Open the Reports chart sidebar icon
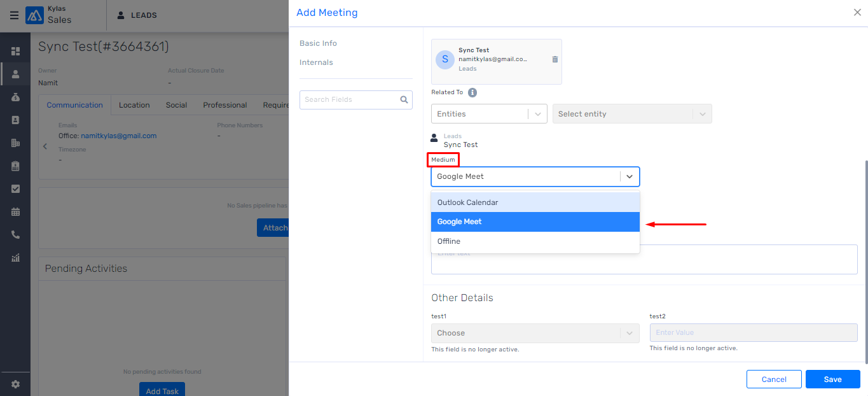868x396 pixels. coord(15,258)
